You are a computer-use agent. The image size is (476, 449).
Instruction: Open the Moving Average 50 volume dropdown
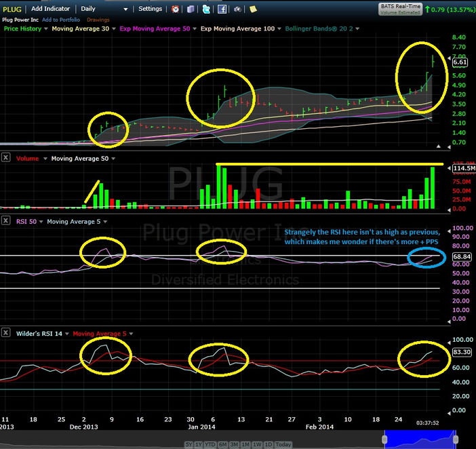pos(113,159)
